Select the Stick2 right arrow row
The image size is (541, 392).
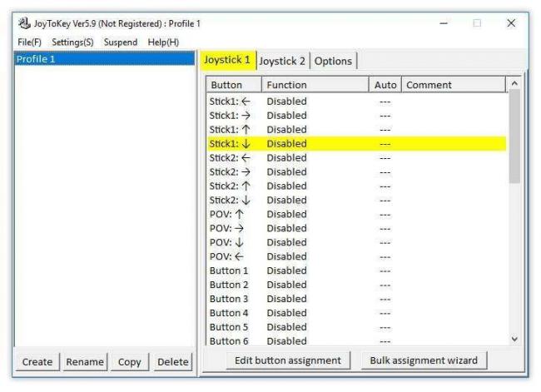(x=357, y=172)
